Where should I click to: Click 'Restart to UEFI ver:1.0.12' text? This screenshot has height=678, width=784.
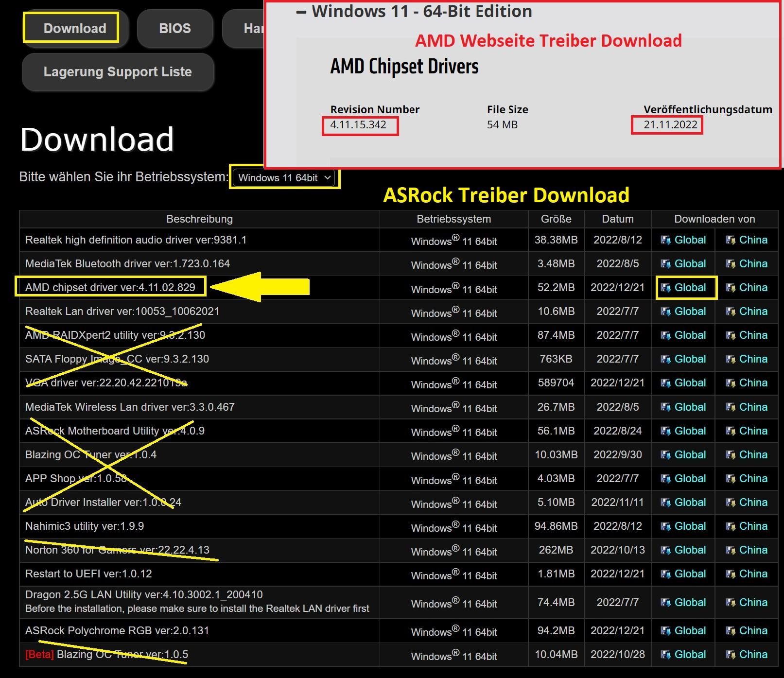(x=88, y=574)
